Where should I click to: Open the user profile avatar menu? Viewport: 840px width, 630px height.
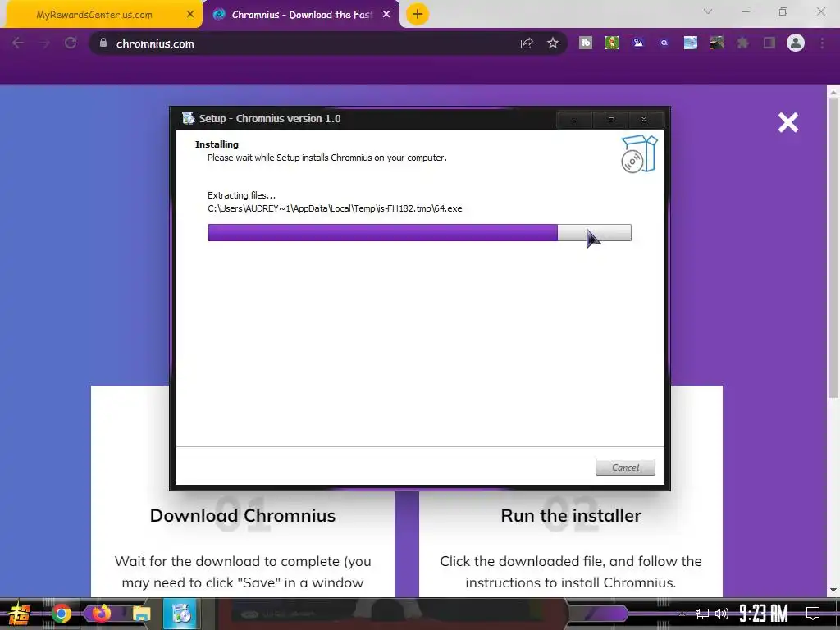coord(796,43)
